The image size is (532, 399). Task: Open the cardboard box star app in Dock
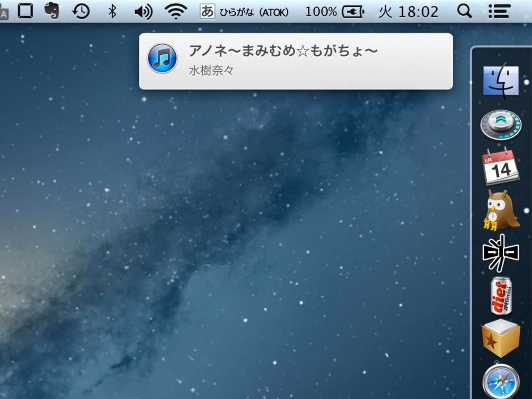(x=501, y=338)
